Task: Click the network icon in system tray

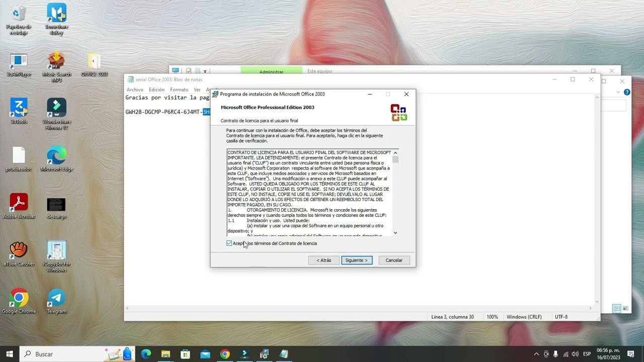Action: [x=566, y=354]
